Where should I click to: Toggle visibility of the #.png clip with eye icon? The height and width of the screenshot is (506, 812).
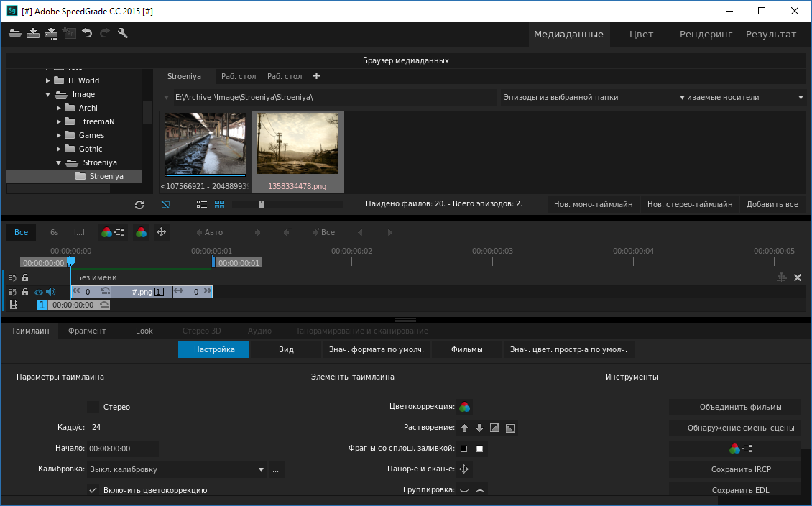click(38, 292)
